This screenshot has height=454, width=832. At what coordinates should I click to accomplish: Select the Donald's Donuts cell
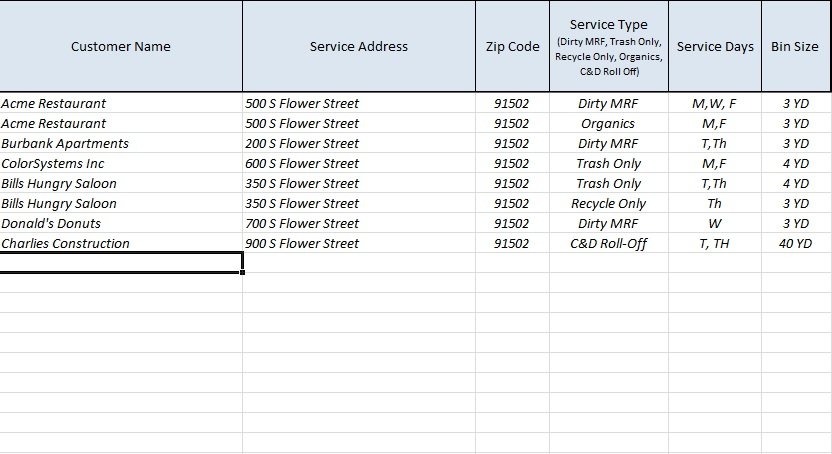51,223
